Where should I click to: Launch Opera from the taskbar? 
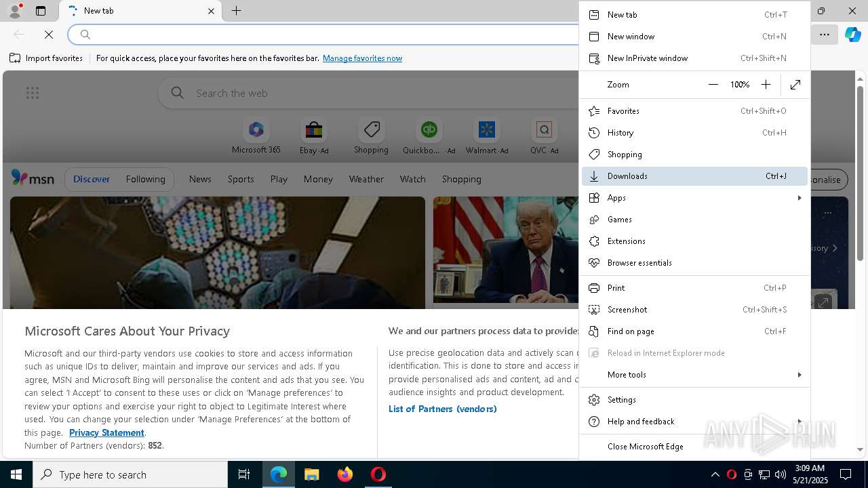tap(378, 474)
